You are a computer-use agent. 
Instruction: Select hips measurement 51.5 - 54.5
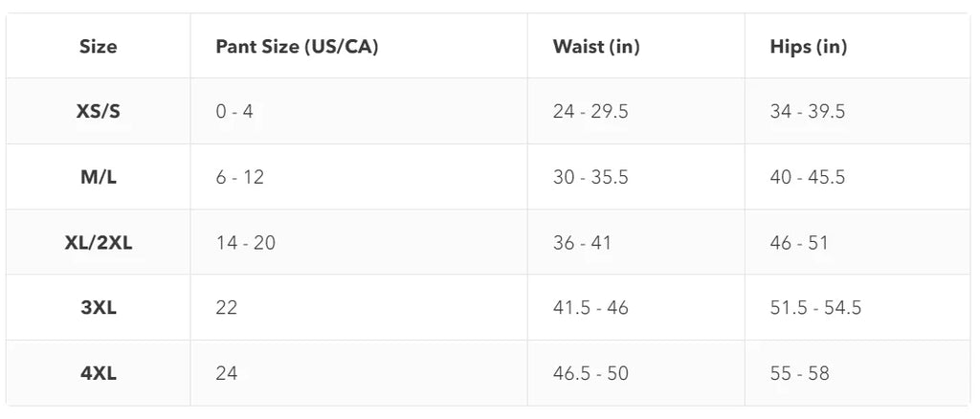coord(815,308)
